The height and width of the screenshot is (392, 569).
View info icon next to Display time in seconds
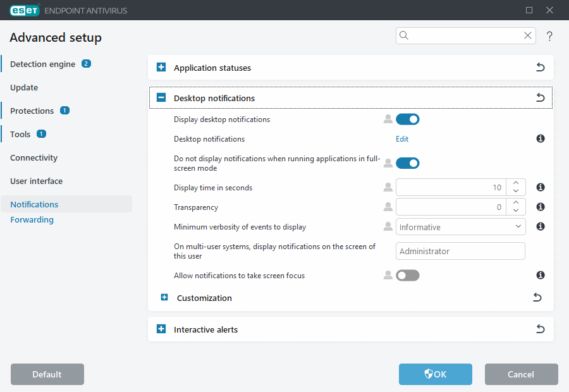click(541, 187)
